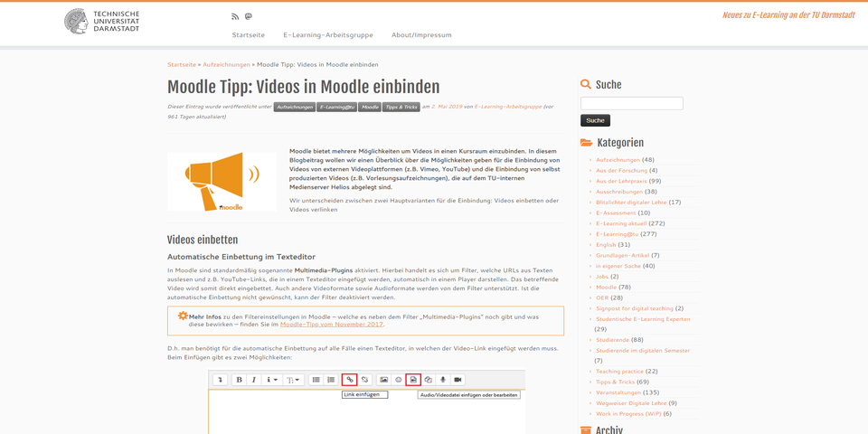Click the Italic button in the editor screenshot
The height and width of the screenshot is (434, 868).
click(253, 380)
